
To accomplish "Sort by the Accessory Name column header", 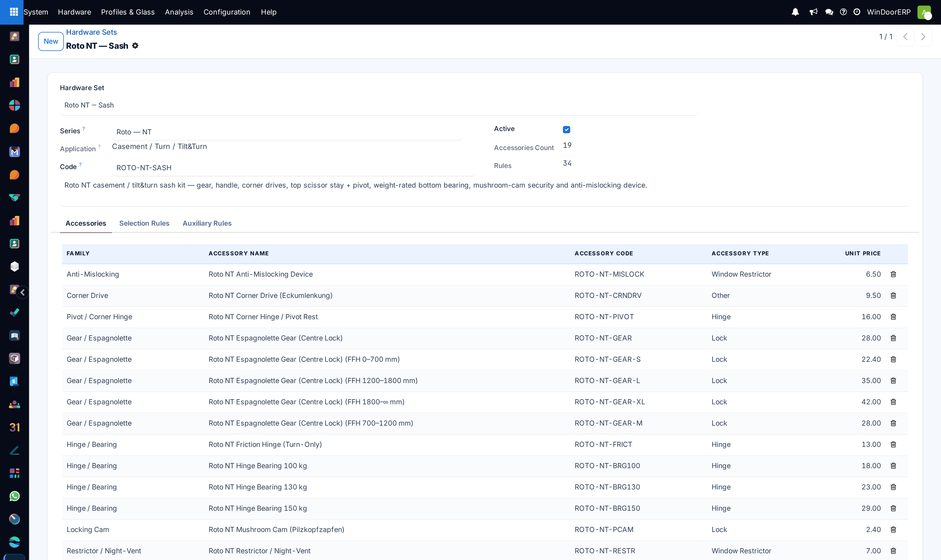I will pos(239,254).
